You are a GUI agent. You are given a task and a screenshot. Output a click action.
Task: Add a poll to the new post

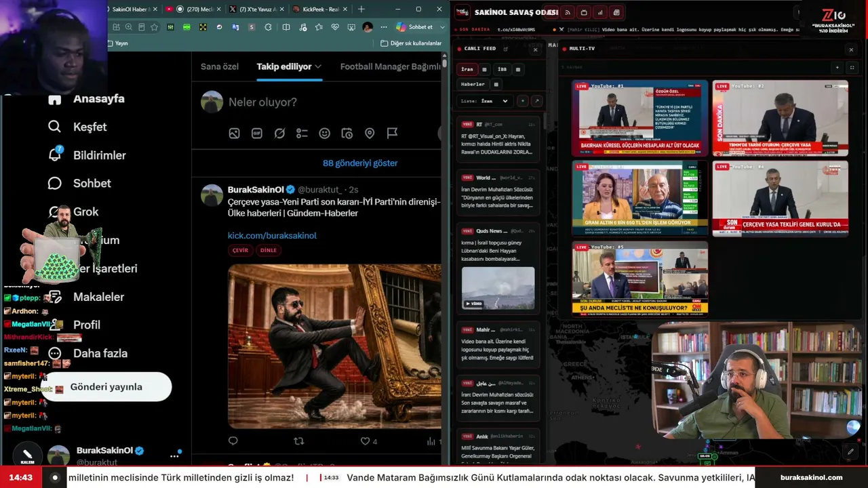click(x=302, y=134)
